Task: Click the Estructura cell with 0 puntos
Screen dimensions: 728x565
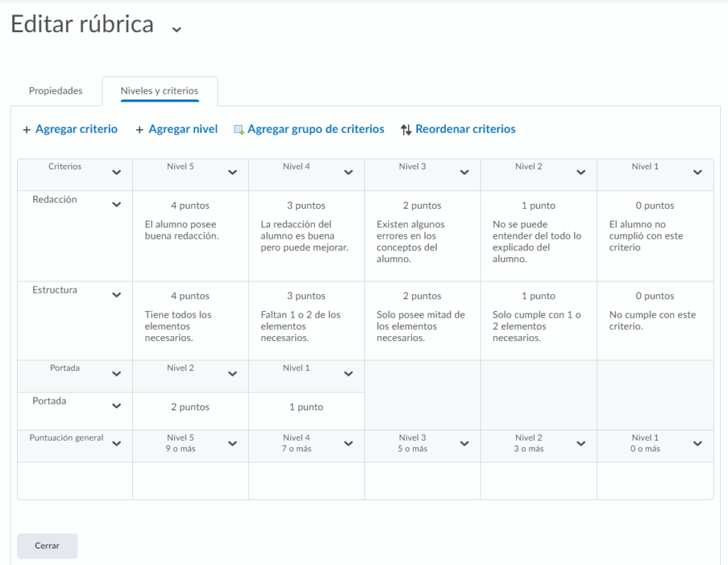Action: click(x=655, y=320)
